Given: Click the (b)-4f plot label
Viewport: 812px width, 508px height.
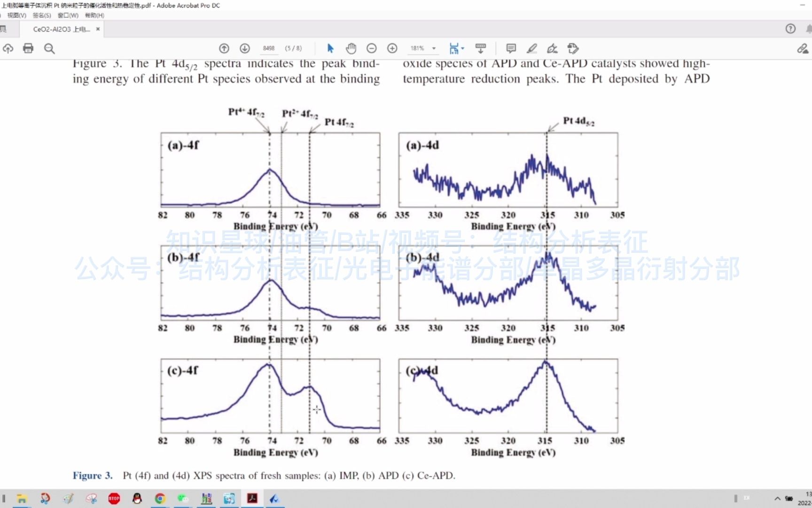Looking at the screenshot, I should [x=183, y=258].
